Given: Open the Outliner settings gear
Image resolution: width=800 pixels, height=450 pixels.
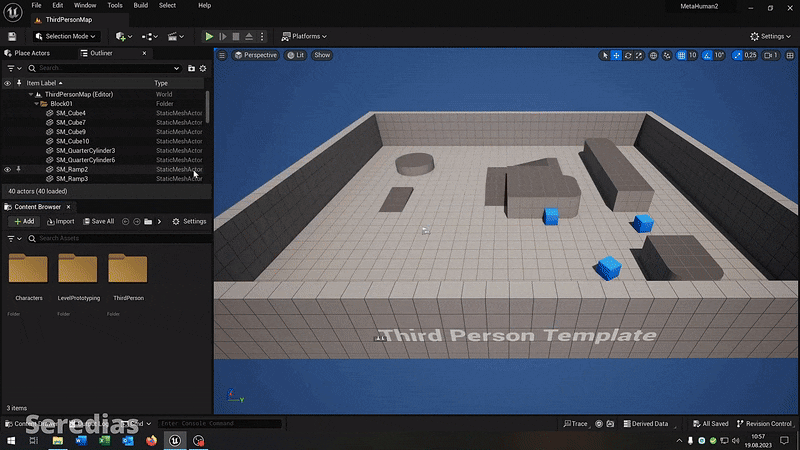Looking at the screenshot, I should [x=202, y=68].
